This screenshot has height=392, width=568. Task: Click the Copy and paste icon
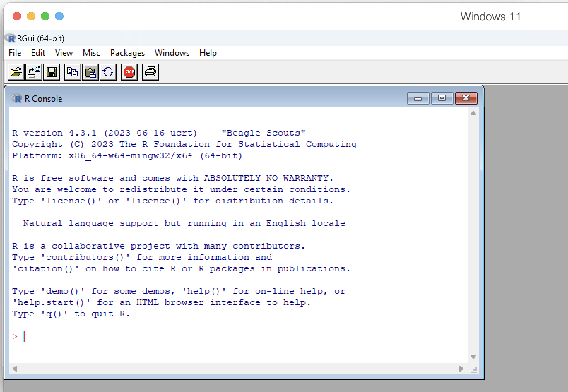coord(108,72)
